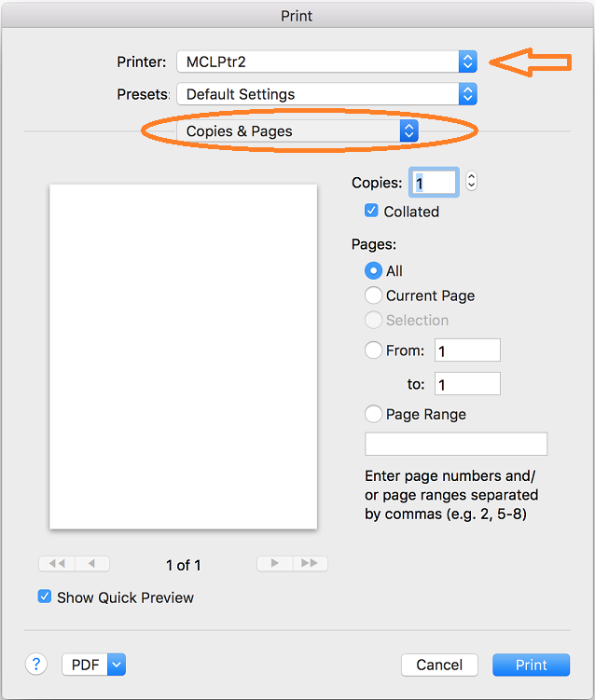595x700 pixels.
Task: Open the Printer dropdown showing MCLPtr2
Action: [x=326, y=62]
